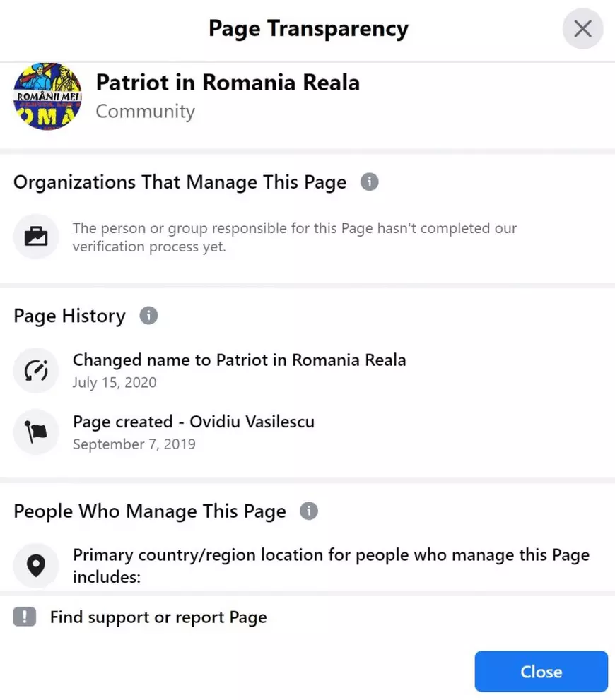615x700 pixels.
Task: Click the flag icon for Page created entry
Action: click(36, 432)
